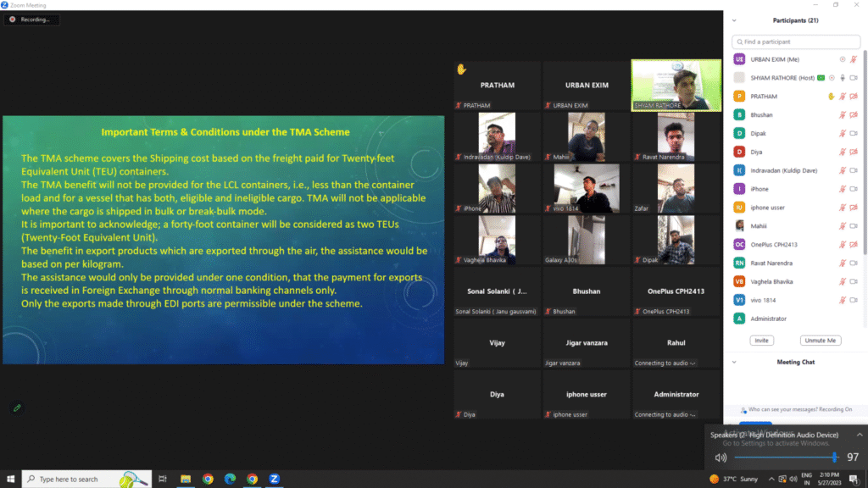Click the Invite button
The width and height of the screenshot is (868, 488).
761,340
